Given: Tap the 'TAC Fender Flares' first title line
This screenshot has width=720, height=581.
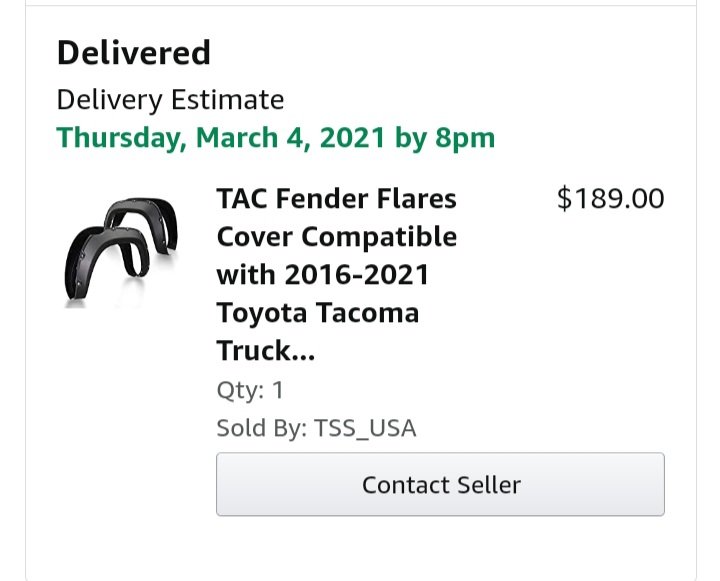Looking at the screenshot, I should (x=337, y=199).
